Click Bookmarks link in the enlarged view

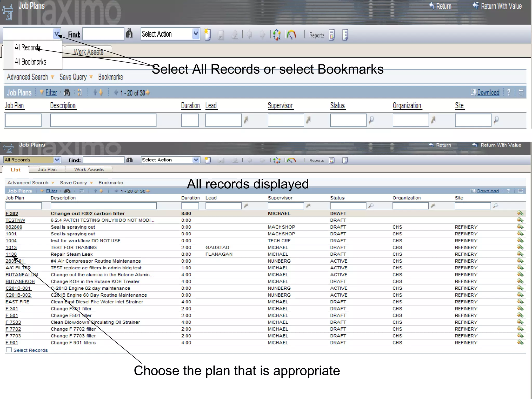pyautogui.click(x=110, y=77)
